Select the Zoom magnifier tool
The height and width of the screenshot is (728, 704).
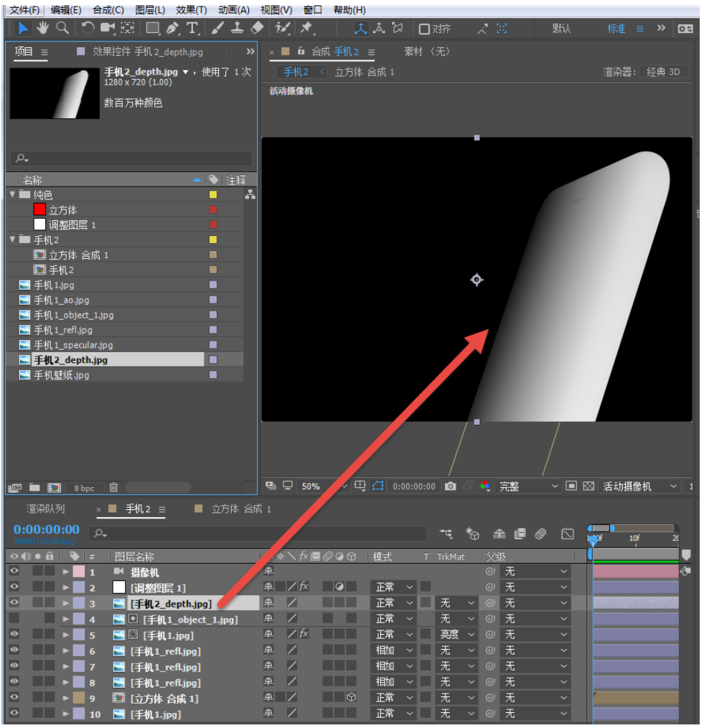click(x=62, y=28)
